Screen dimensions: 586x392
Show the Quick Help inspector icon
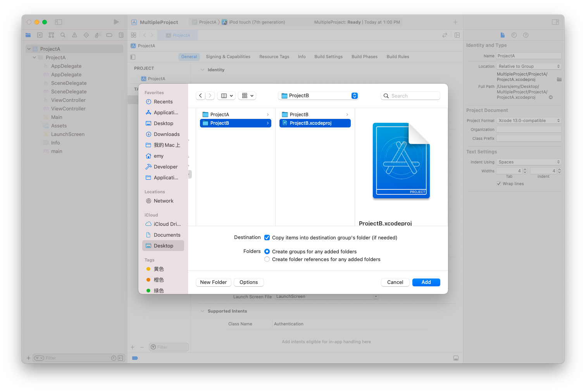pyautogui.click(x=526, y=35)
